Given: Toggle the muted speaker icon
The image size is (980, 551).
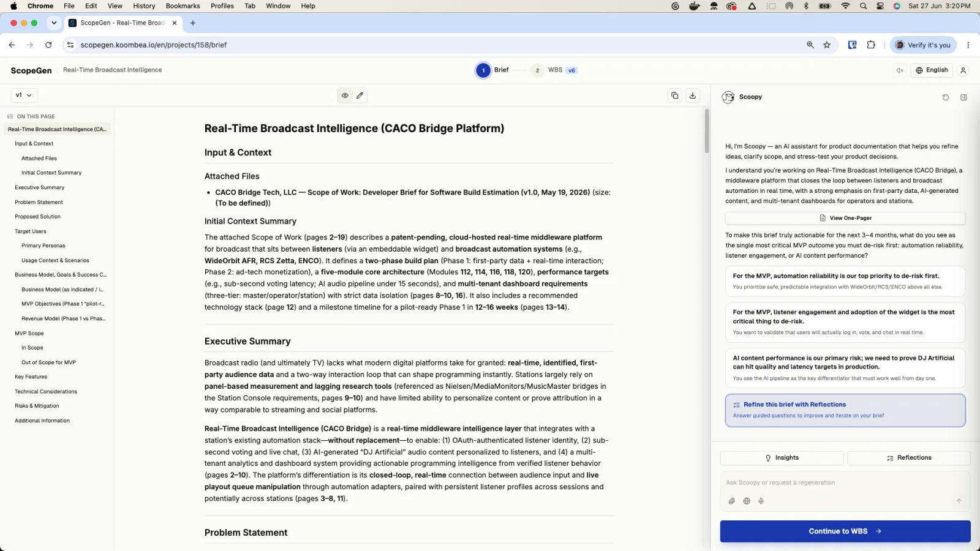Looking at the screenshot, I should click(900, 70).
